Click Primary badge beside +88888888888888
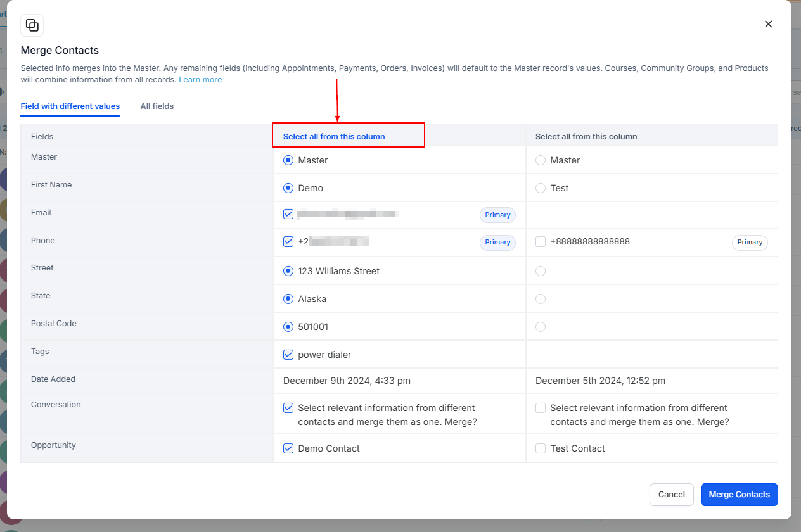 point(750,243)
